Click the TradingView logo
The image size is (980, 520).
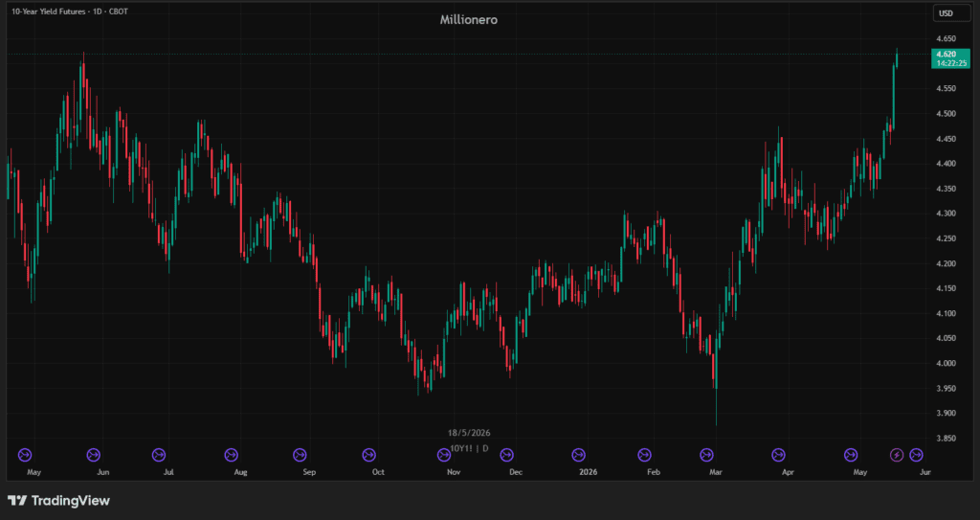coord(58,501)
